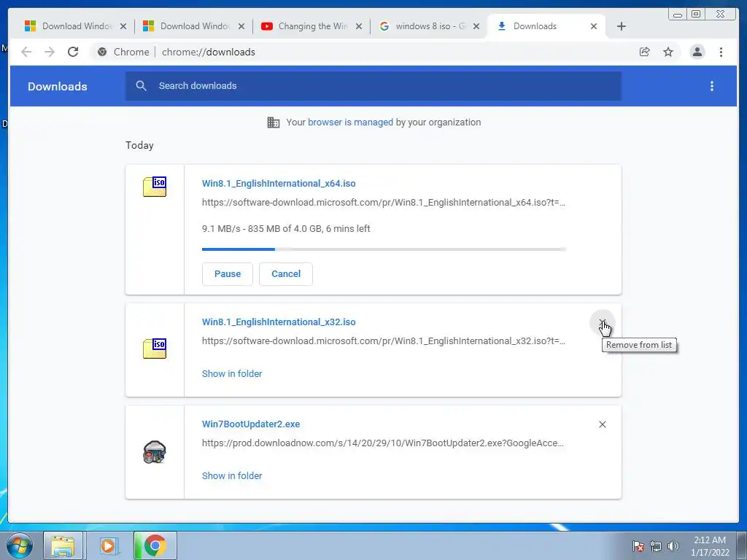Launch Windows Media Player from taskbar

(109, 545)
